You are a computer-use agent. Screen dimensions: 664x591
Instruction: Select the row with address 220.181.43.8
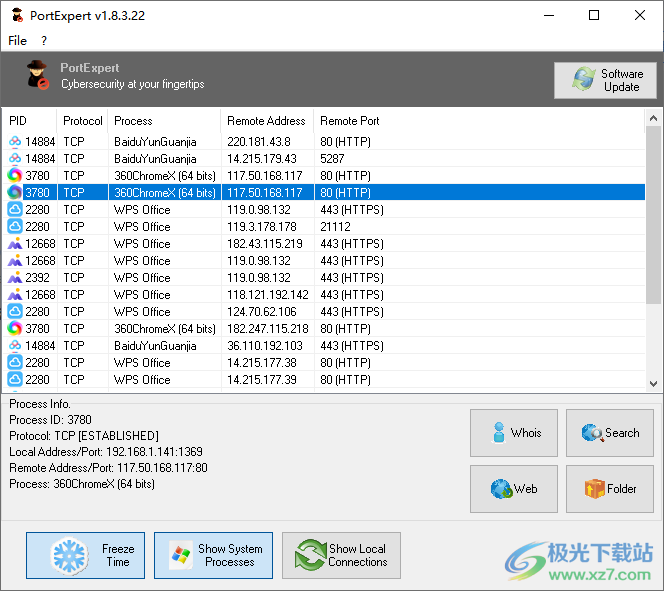(x=324, y=141)
